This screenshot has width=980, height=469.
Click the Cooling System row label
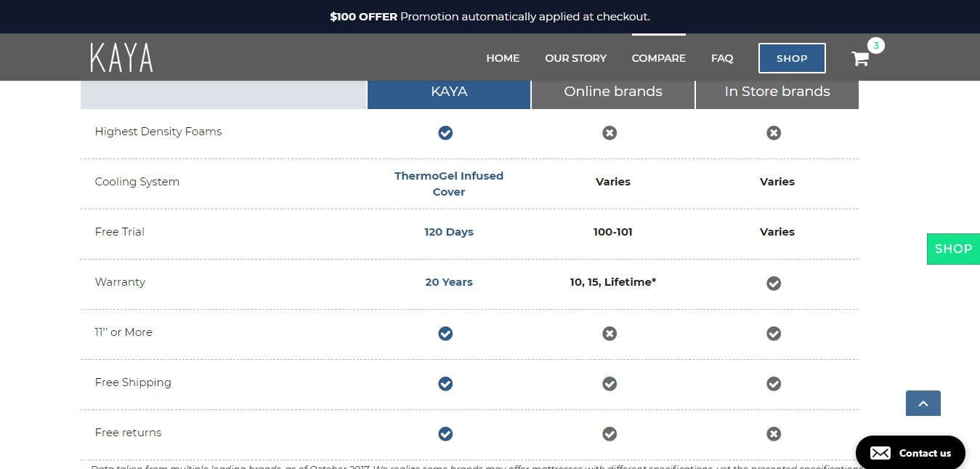pos(137,182)
